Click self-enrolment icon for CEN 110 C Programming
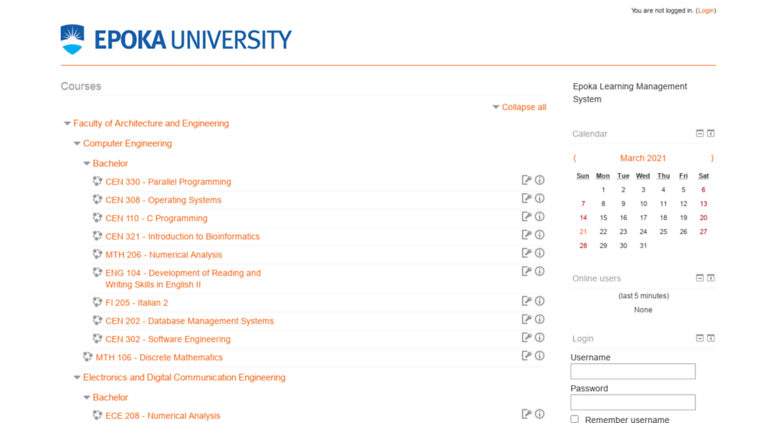777x423 pixels. 526,217
